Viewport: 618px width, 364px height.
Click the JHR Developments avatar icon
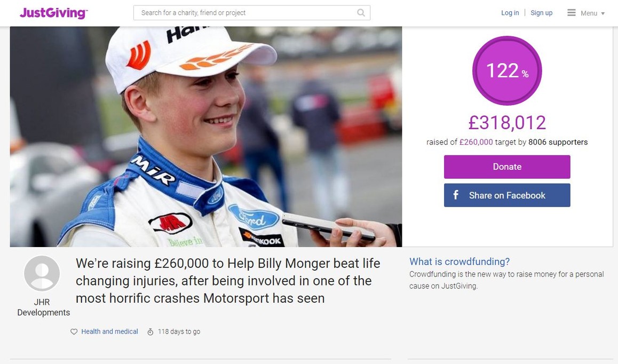(x=42, y=273)
